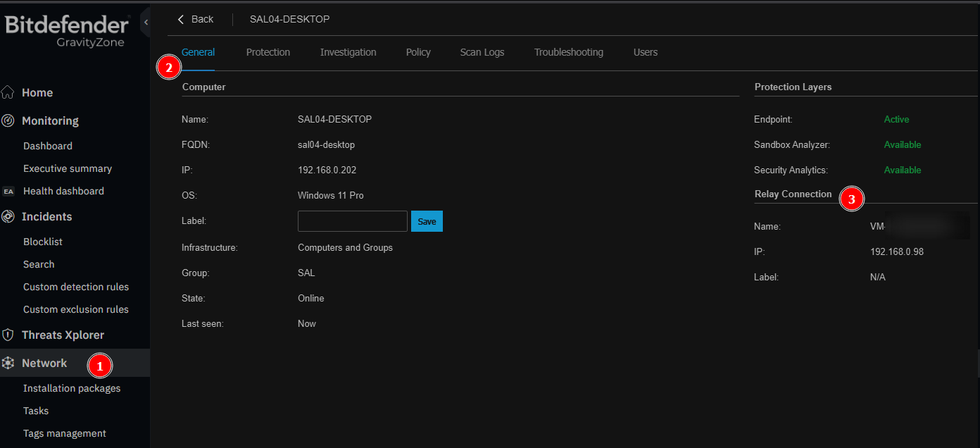Open the Investigation tab

click(x=348, y=52)
